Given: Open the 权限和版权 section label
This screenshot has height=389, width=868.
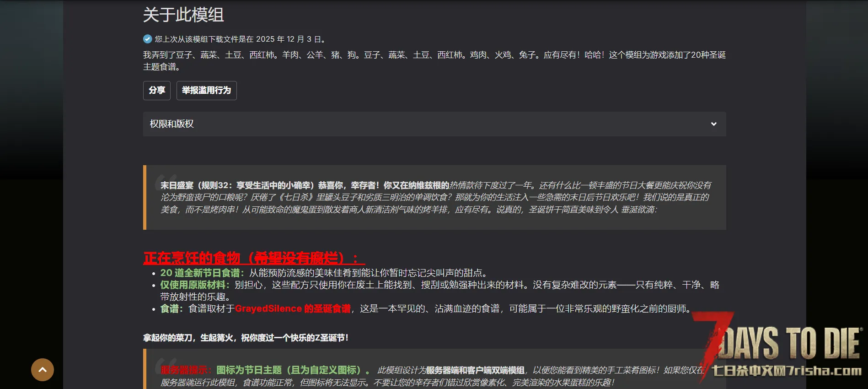Looking at the screenshot, I should pos(172,124).
